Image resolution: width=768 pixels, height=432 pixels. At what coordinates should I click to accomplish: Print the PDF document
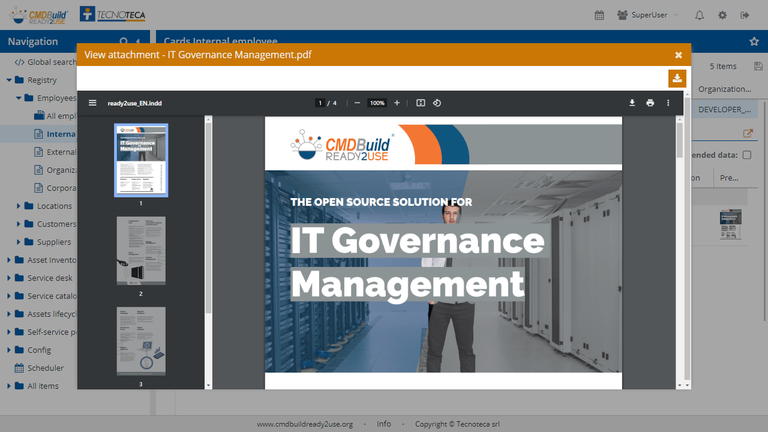(x=650, y=103)
